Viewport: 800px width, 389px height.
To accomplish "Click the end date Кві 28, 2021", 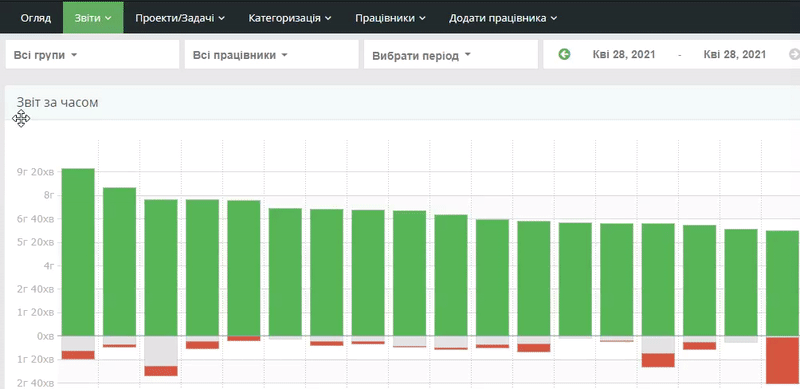I will [x=735, y=55].
